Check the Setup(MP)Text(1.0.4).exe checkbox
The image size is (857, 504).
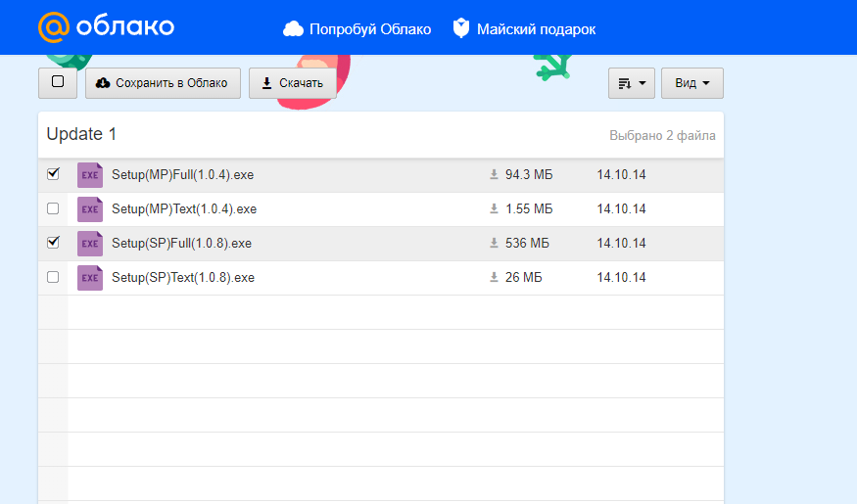coord(53,208)
